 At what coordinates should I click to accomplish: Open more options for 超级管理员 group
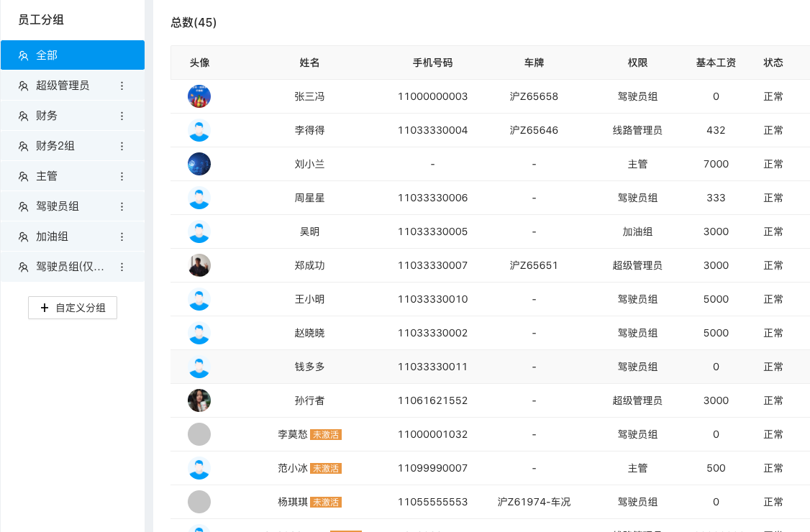point(122,86)
